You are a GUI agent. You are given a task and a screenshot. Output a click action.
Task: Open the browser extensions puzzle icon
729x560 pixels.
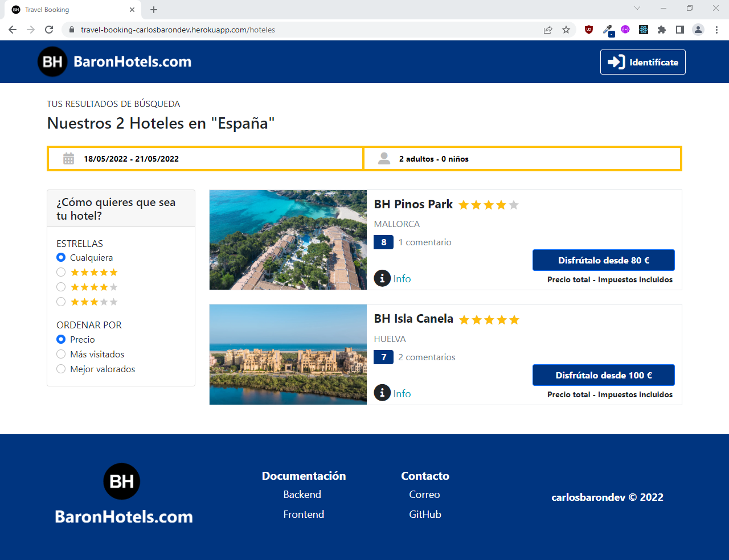(x=661, y=30)
